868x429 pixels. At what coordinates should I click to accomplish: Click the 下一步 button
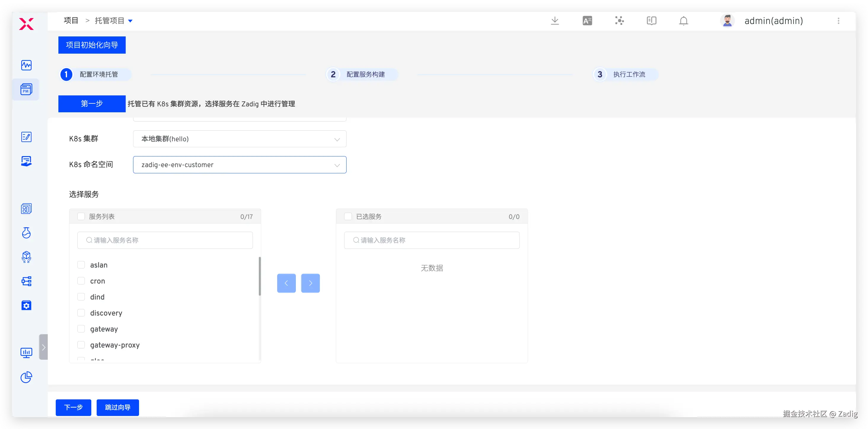[x=74, y=407]
